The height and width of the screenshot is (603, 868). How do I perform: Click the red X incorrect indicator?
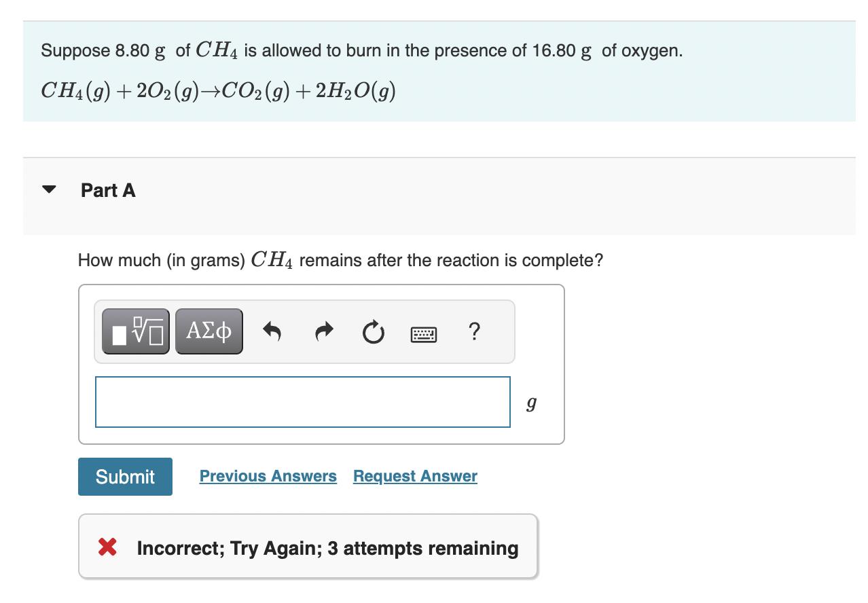pyautogui.click(x=107, y=547)
